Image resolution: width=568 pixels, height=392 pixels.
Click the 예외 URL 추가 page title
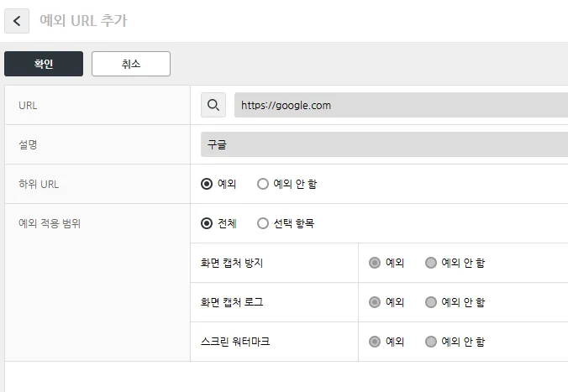[x=84, y=21]
